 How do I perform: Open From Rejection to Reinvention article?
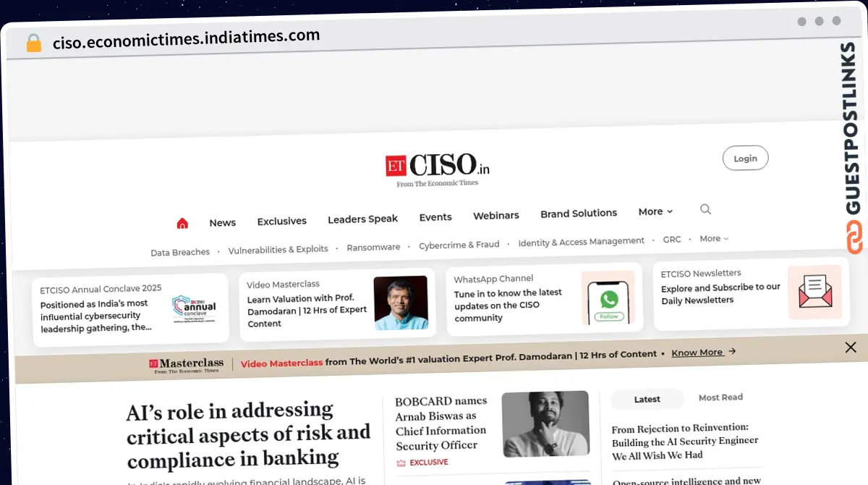684,442
